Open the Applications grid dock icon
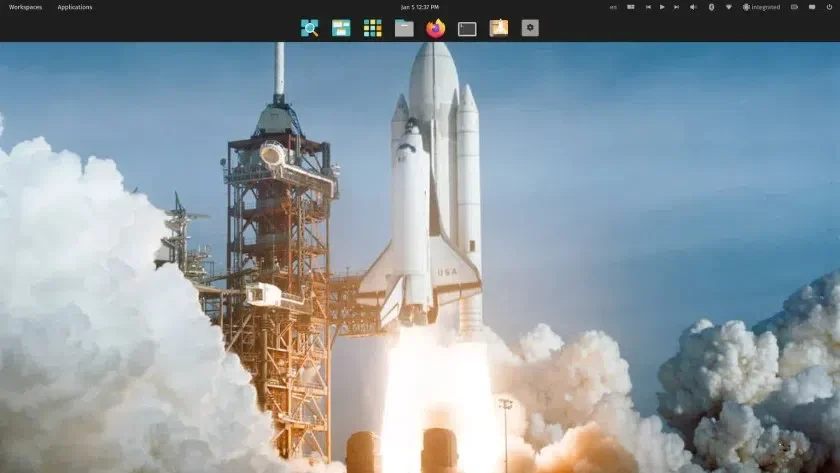This screenshot has height=473, width=840. point(372,28)
